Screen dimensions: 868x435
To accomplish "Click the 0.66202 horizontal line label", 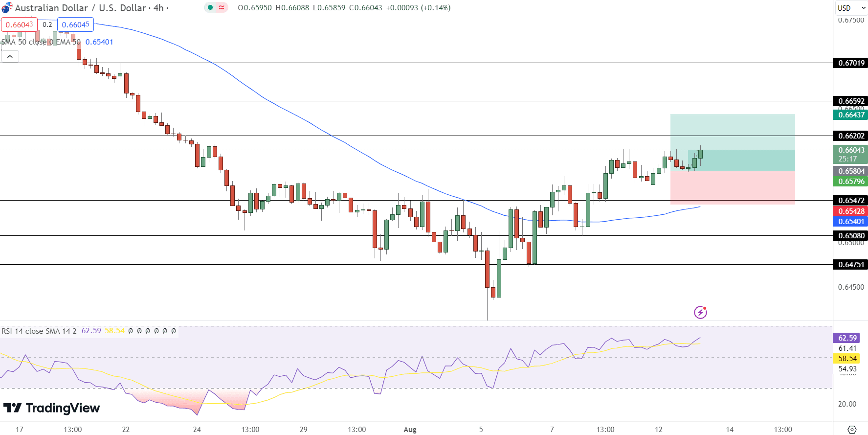I will coord(851,136).
